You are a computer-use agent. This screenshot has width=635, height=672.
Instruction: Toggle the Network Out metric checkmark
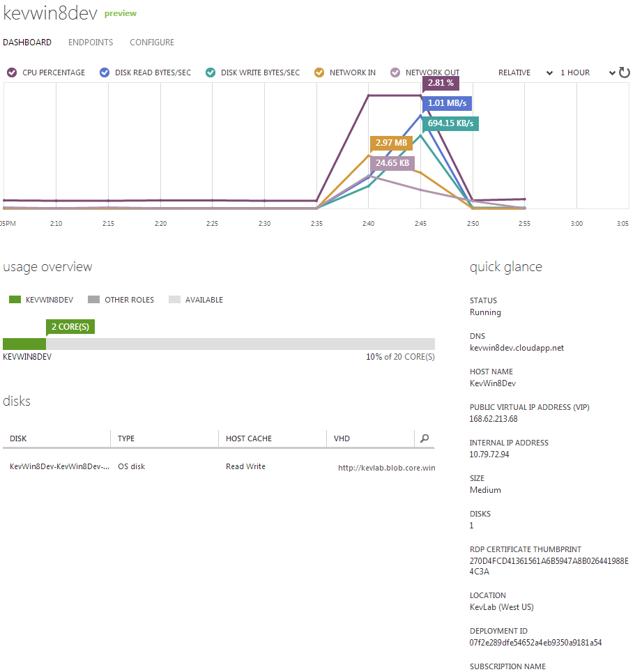[x=395, y=72]
